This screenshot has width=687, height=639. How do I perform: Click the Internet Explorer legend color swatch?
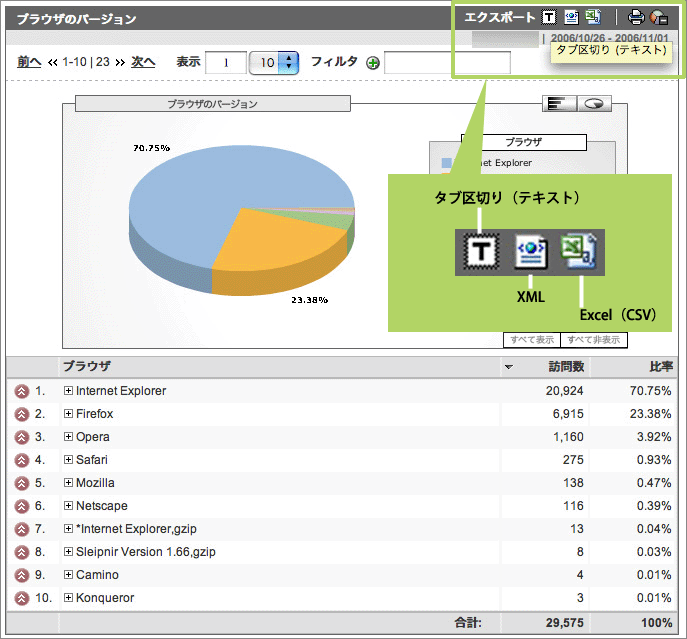[447, 162]
